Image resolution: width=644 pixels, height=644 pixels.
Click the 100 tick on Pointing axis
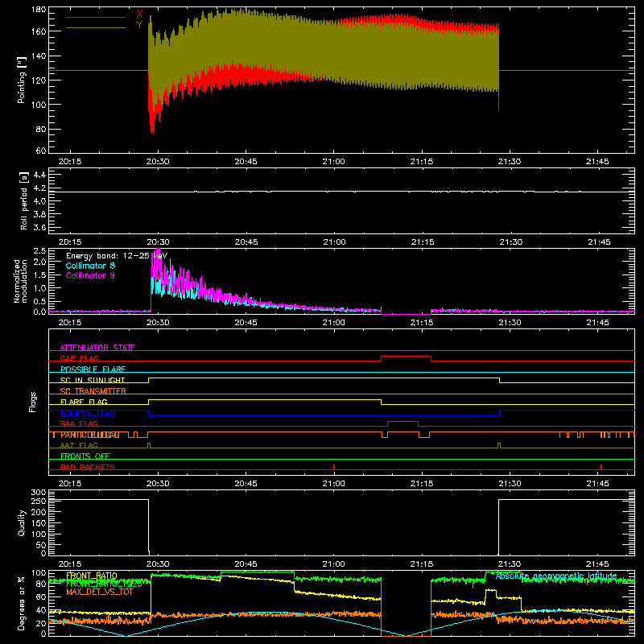pyautogui.click(x=39, y=105)
